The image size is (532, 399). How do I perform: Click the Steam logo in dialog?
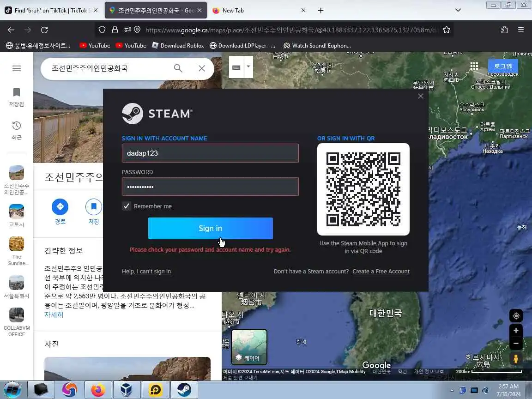click(157, 114)
